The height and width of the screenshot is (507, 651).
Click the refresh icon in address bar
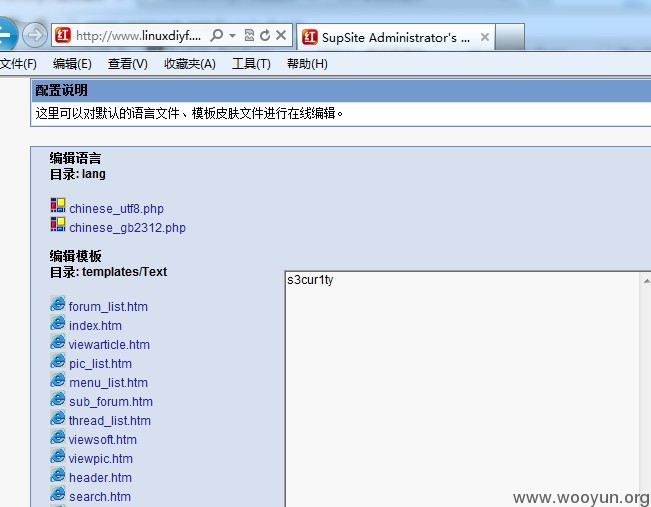click(x=265, y=35)
